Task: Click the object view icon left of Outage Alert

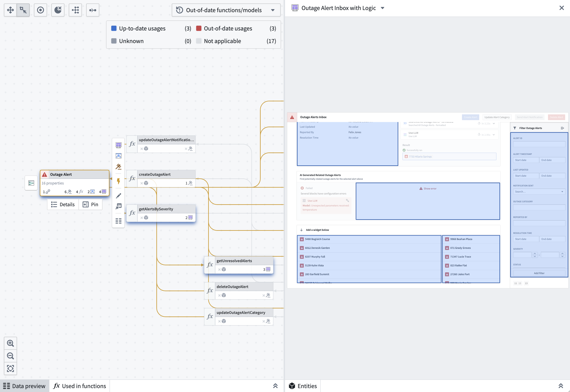Action: pos(31,183)
